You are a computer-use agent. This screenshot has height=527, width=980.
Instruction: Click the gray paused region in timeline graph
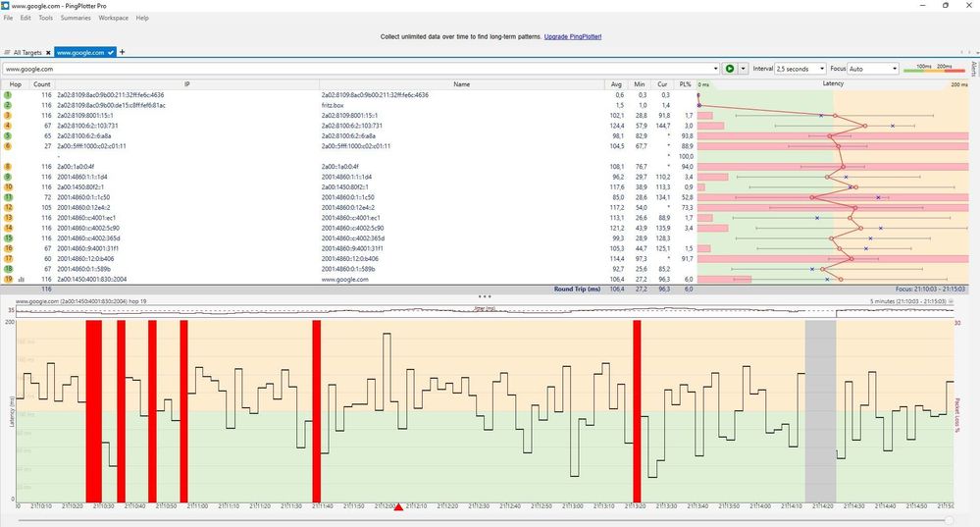(820, 410)
